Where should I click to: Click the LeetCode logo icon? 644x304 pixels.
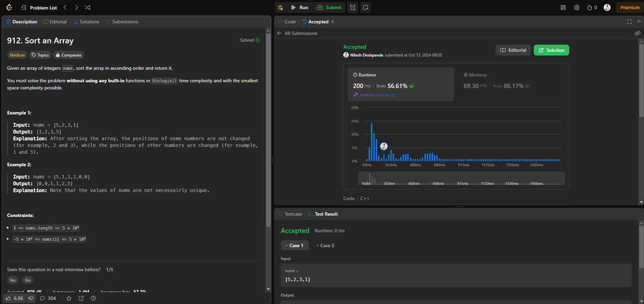[10, 8]
